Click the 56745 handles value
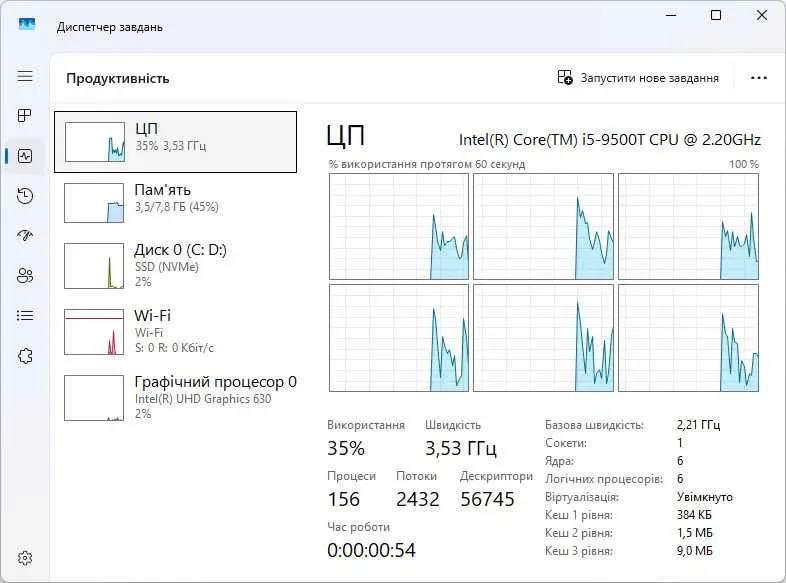 click(x=487, y=499)
